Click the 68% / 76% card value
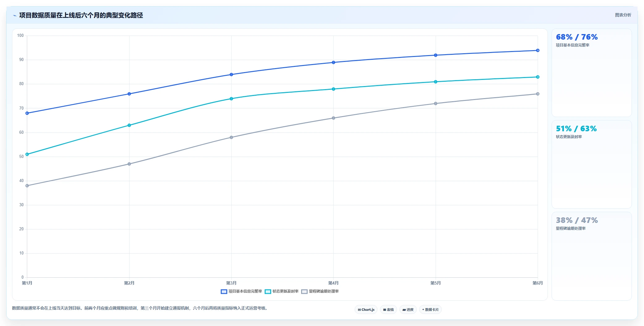This screenshot has height=326, width=644. coord(577,37)
